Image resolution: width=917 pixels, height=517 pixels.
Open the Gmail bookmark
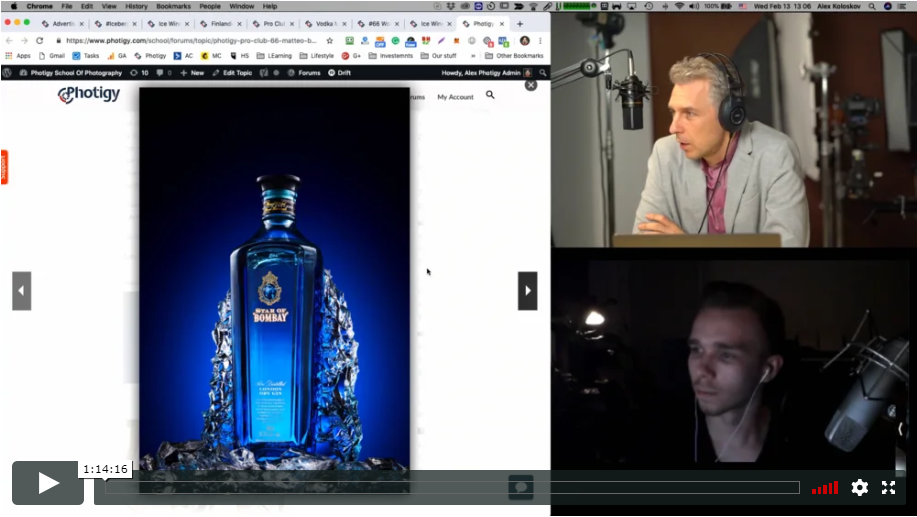pos(51,56)
